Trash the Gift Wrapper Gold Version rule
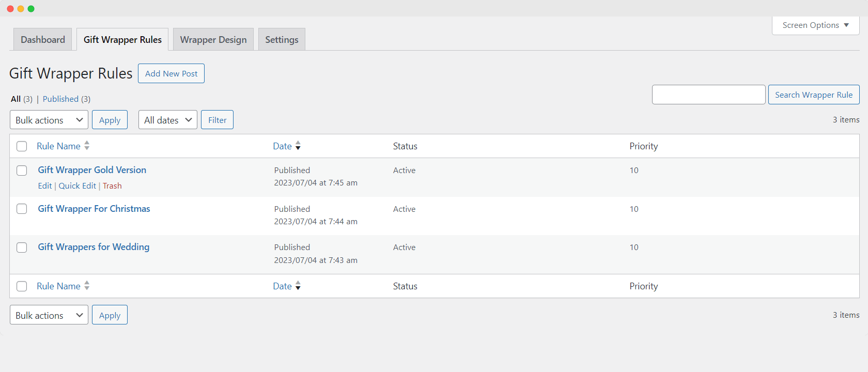Image resolution: width=868 pixels, height=372 pixels. pos(112,186)
